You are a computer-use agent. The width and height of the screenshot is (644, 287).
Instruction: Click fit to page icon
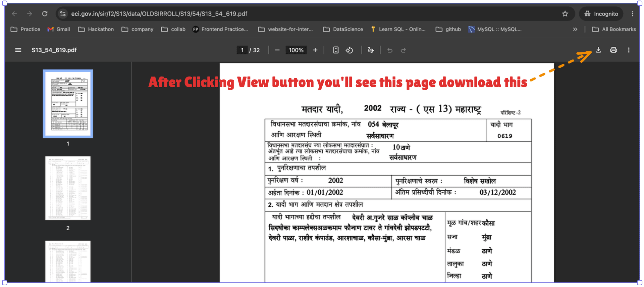coord(336,50)
